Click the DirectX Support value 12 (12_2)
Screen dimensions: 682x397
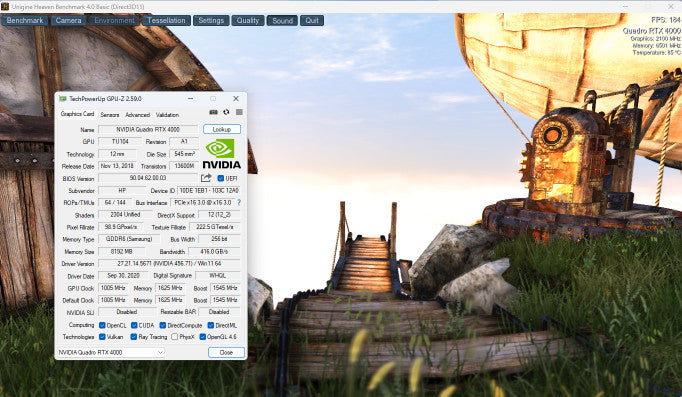point(219,215)
